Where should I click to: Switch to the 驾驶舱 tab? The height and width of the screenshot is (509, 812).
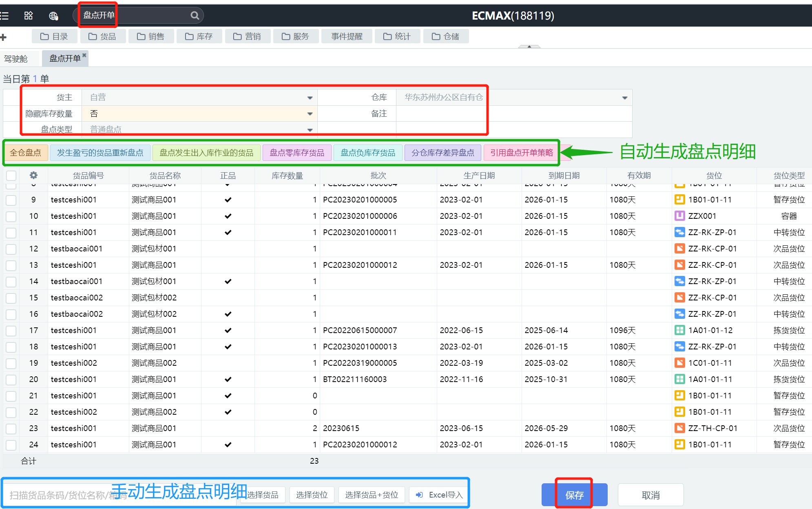click(16, 59)
